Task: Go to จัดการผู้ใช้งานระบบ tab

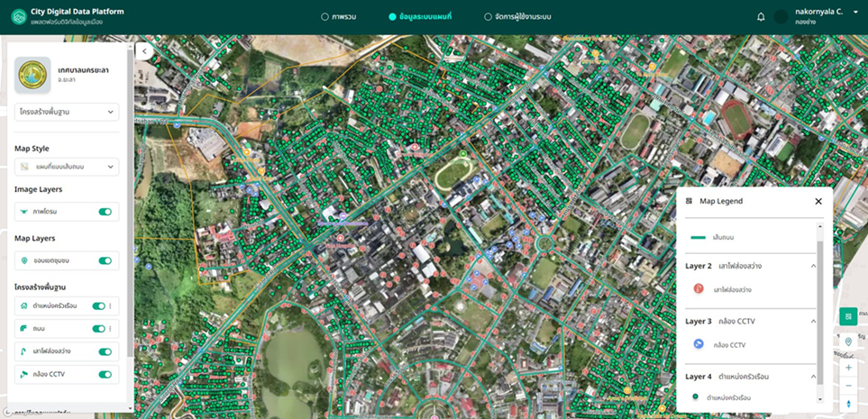Action: coord(517,17)
